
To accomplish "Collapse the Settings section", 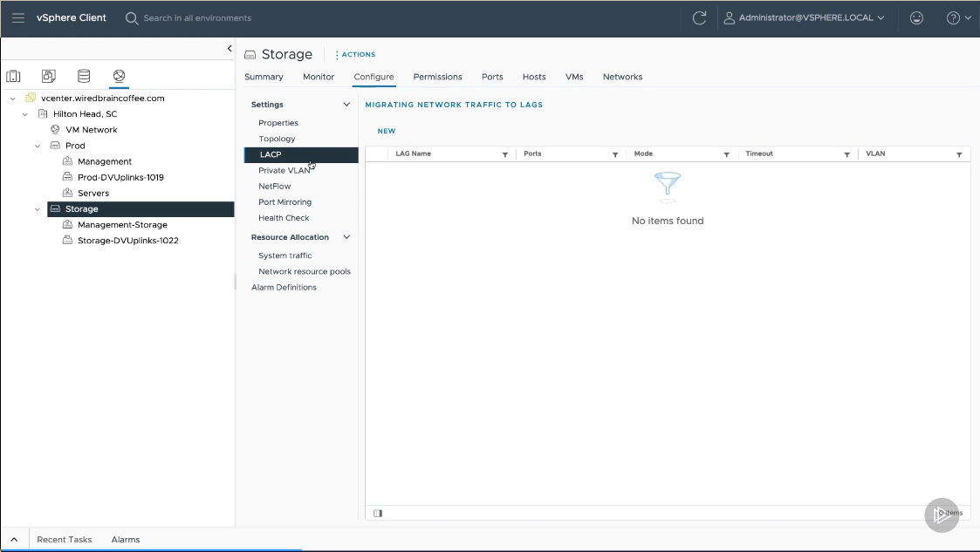I will (x=346, y=105).
